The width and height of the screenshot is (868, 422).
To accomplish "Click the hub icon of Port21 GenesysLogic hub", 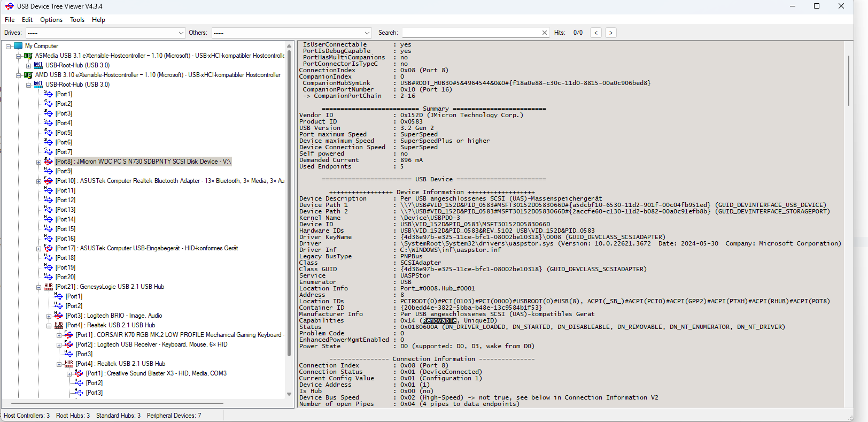I will pyautogui.click(x=49, y=287).
